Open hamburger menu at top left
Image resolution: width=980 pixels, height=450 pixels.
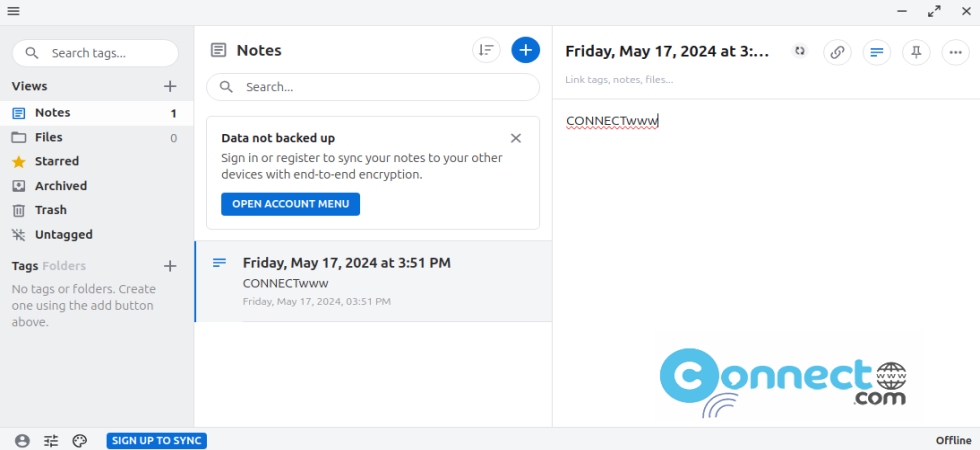[13, 11]
